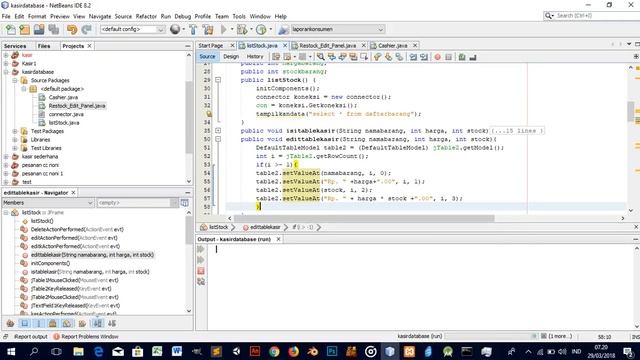
Task: Click the Profile Project clock icon
Action: click(x=261, y=29)
